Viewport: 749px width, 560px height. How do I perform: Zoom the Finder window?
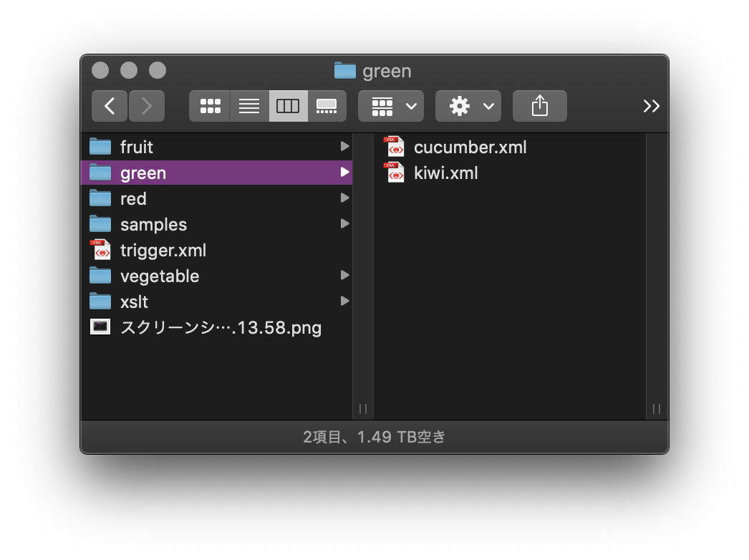158,70
